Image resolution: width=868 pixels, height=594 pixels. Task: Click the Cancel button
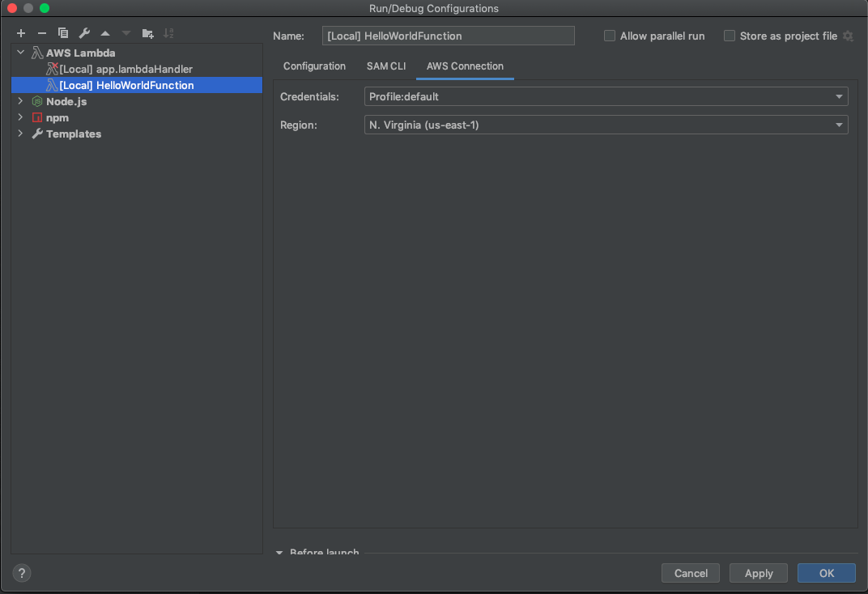tap(691, 573)
